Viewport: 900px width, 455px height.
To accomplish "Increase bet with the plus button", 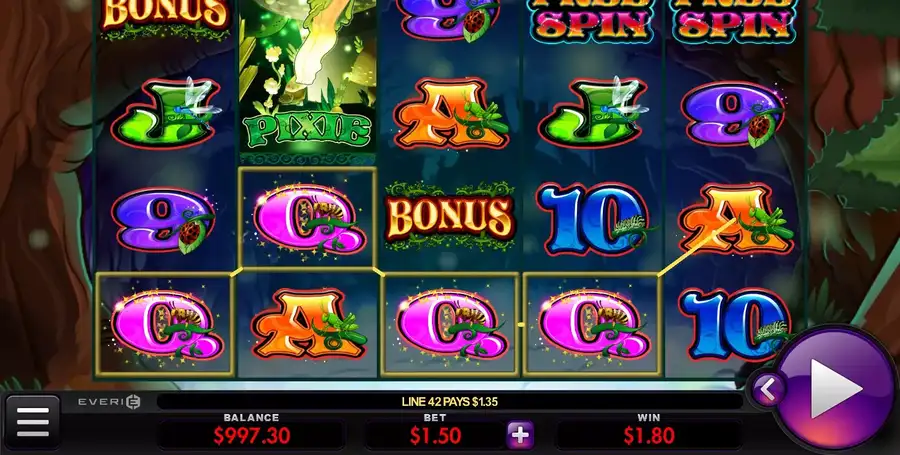I will point(520,435).
